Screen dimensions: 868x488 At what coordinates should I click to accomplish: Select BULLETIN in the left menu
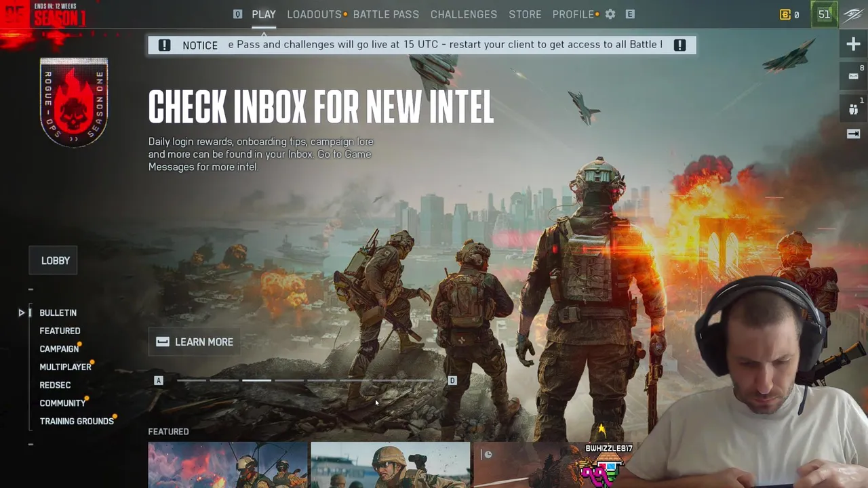(58, 313)
